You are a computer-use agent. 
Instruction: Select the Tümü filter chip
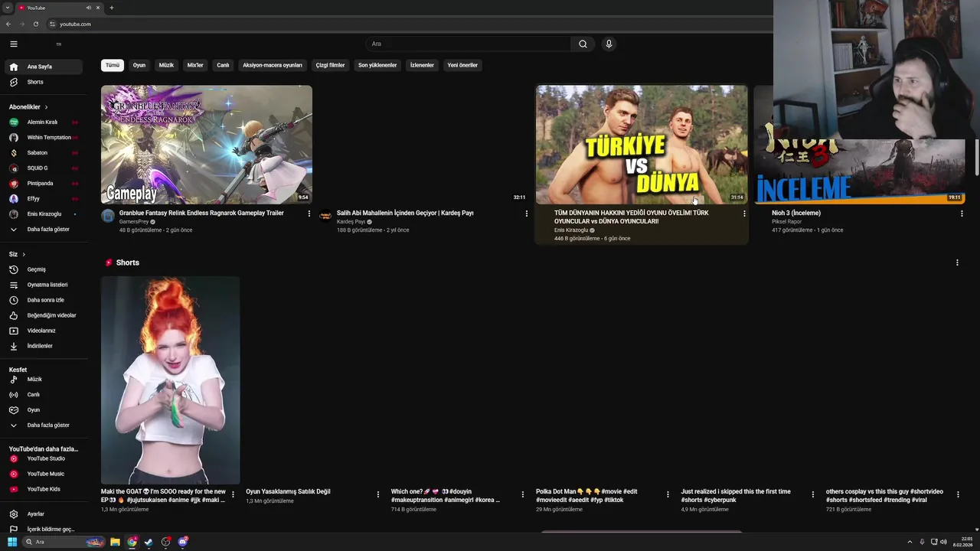(113, 65)
